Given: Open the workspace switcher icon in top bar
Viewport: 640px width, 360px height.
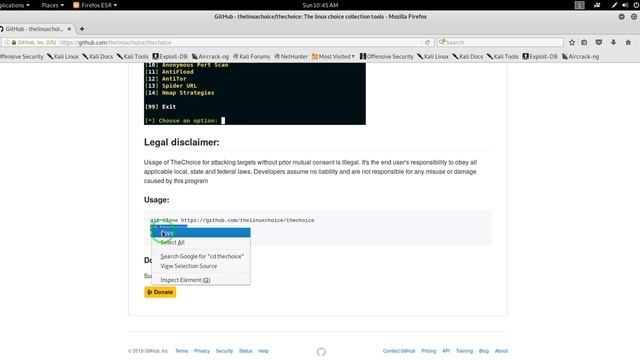Looking at the screenshot, I should point(580,5).
